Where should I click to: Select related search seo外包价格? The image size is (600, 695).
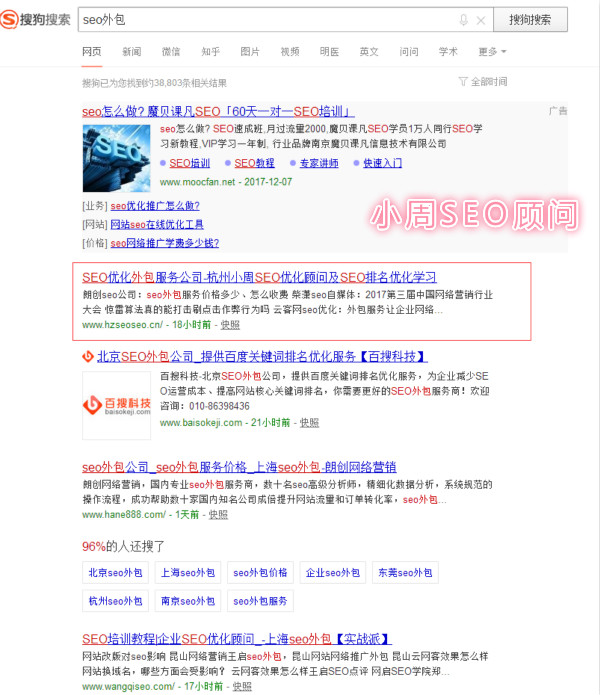260,573
